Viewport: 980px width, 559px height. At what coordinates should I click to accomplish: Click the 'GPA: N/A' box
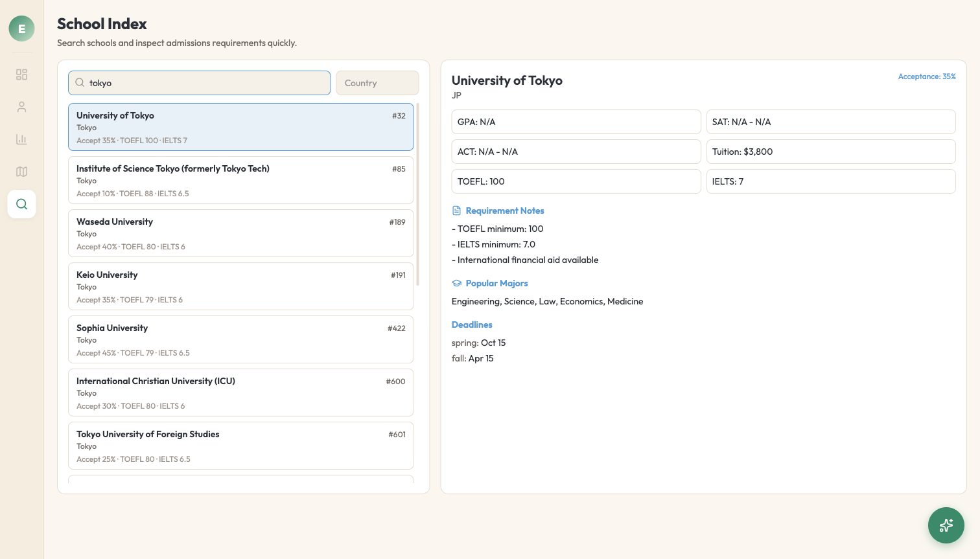576,122
